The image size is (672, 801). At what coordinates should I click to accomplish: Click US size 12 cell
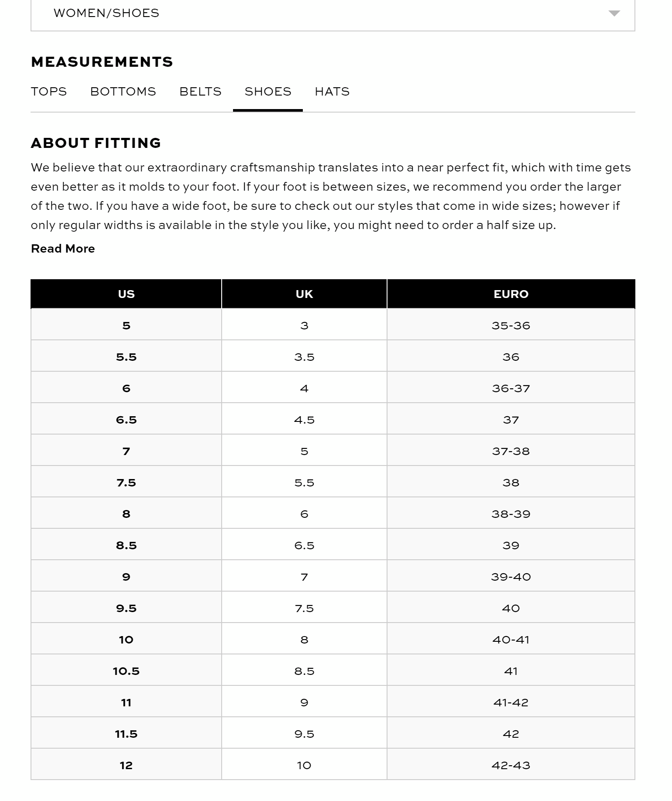pos(126,765)
